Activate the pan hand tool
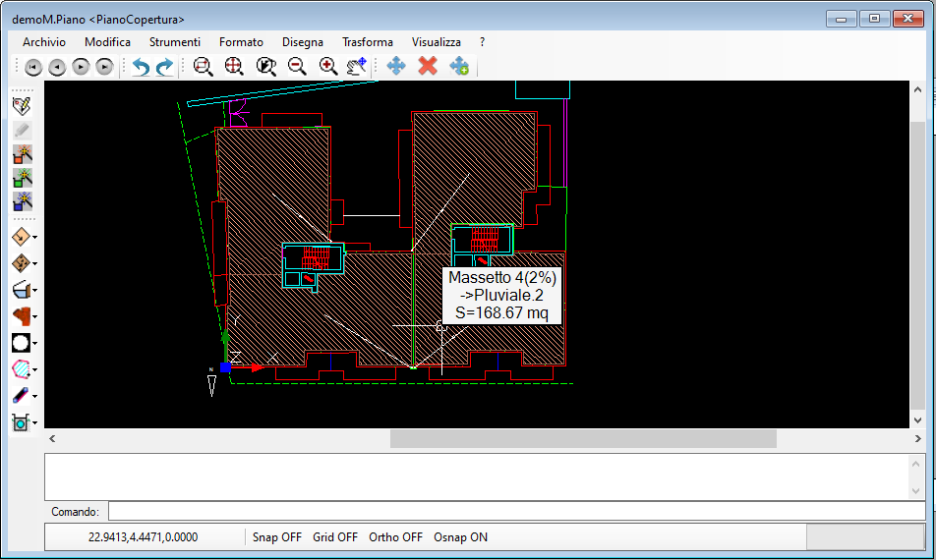 click(x=357, y=66)
